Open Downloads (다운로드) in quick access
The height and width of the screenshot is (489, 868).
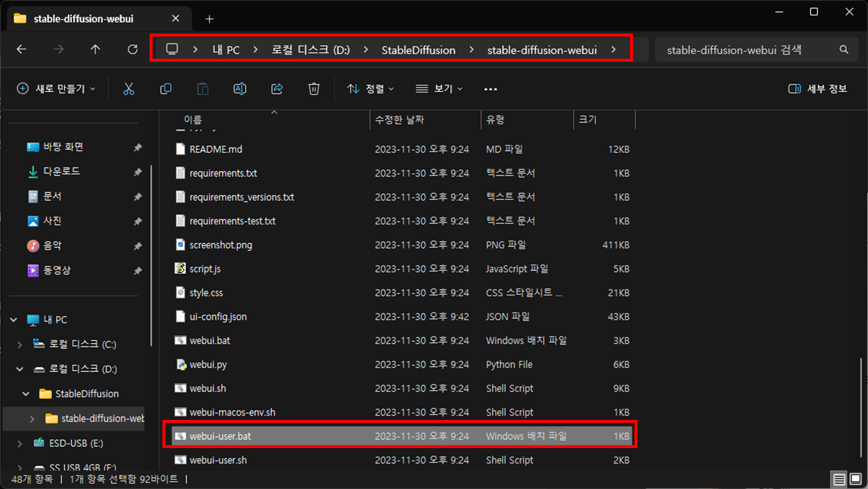(x=62, y=171)
